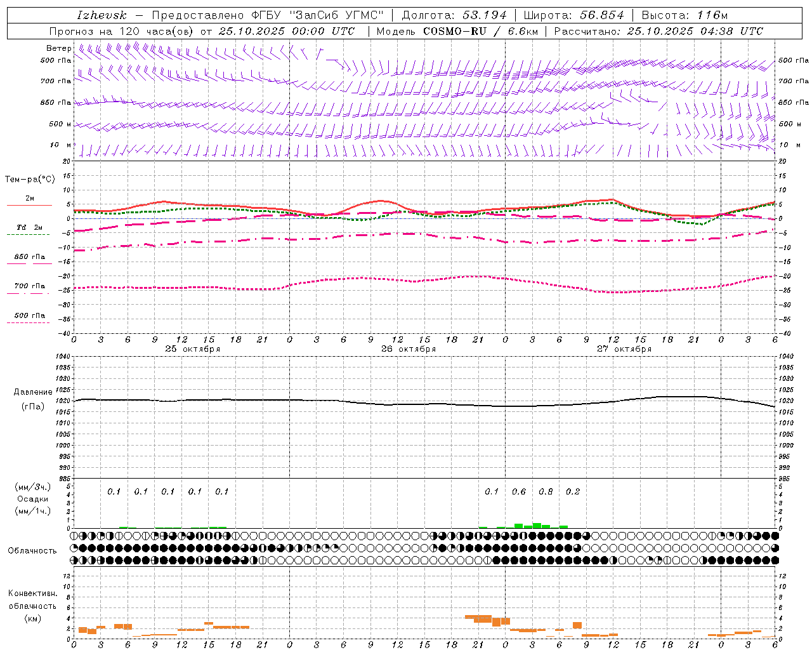Click the ФГБУ "ЗапСиб УГМС" provider text

[x=318, y=15]
